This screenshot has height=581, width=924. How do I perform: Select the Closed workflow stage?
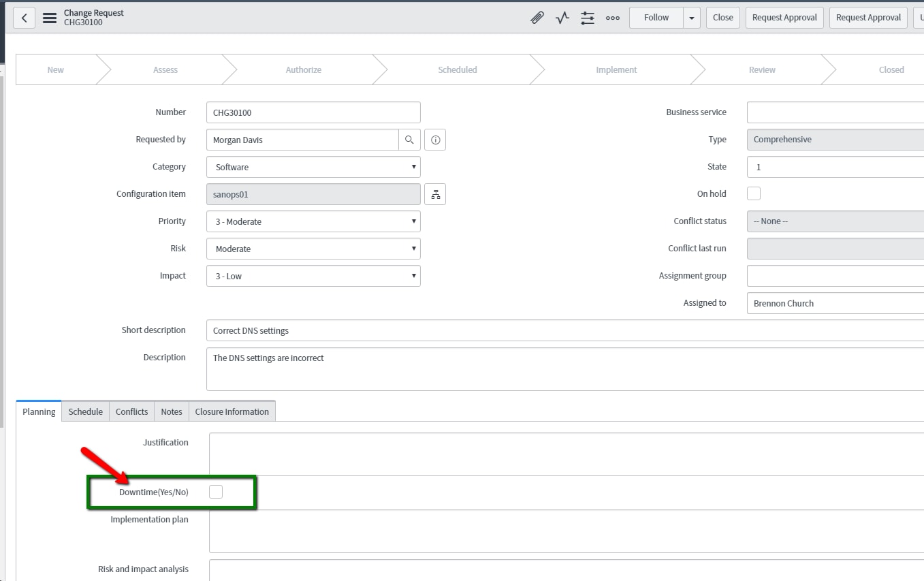[x=891, y=69]
